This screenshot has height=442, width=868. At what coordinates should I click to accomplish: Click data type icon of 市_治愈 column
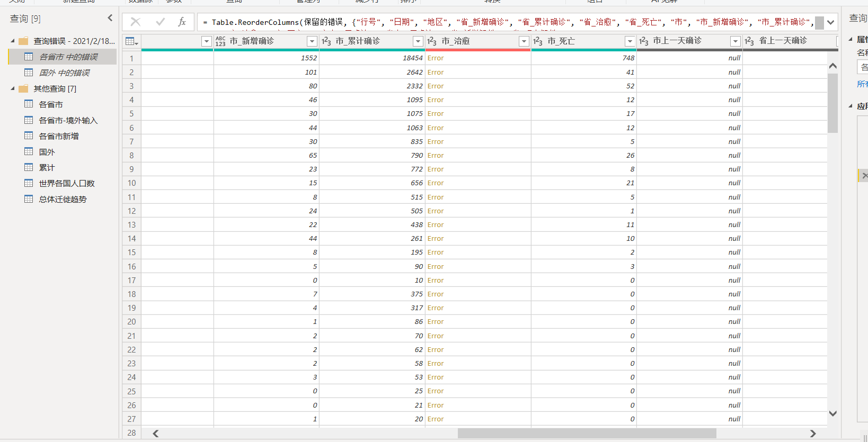432,41
